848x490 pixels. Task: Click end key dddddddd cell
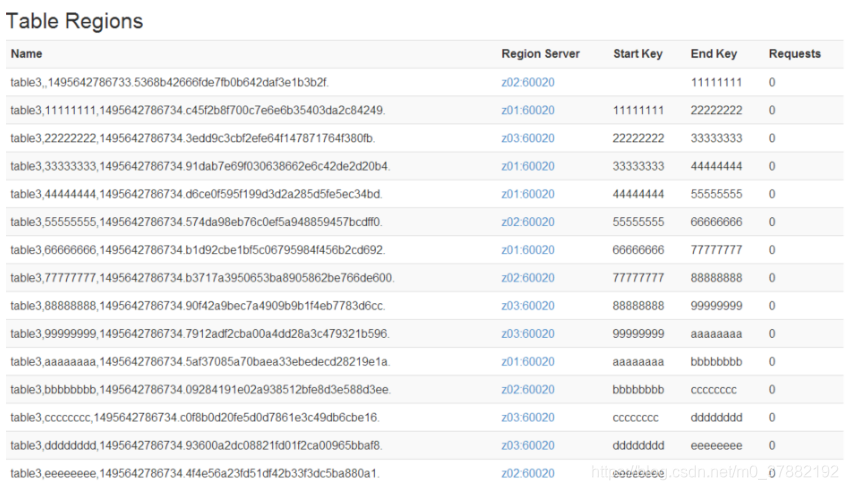coord(716,418)
